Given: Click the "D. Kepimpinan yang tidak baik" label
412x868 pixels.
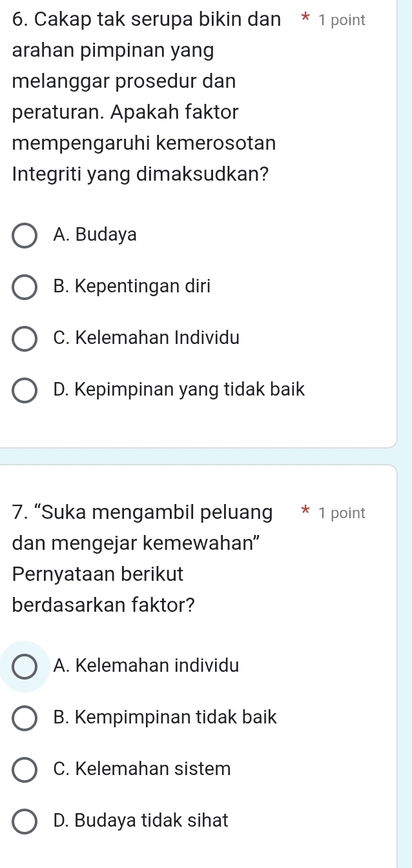Looking at the screenshot, I should click(x=180, y=389).
